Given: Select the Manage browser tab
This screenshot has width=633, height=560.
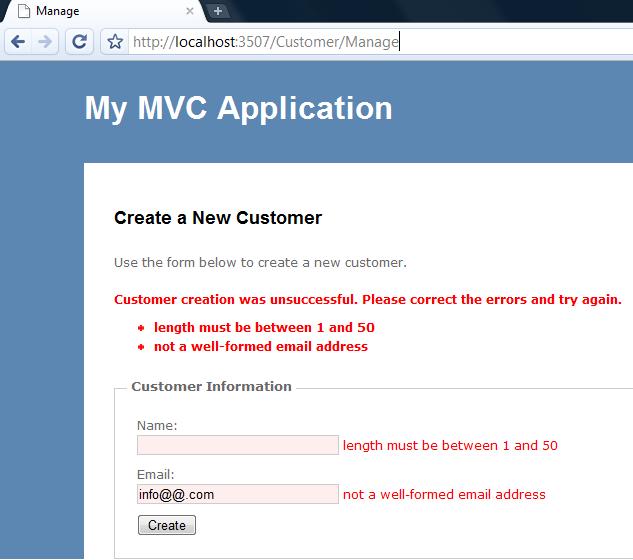Looking at the screenshot, I should pyautogui.click(x=105, y=11).
